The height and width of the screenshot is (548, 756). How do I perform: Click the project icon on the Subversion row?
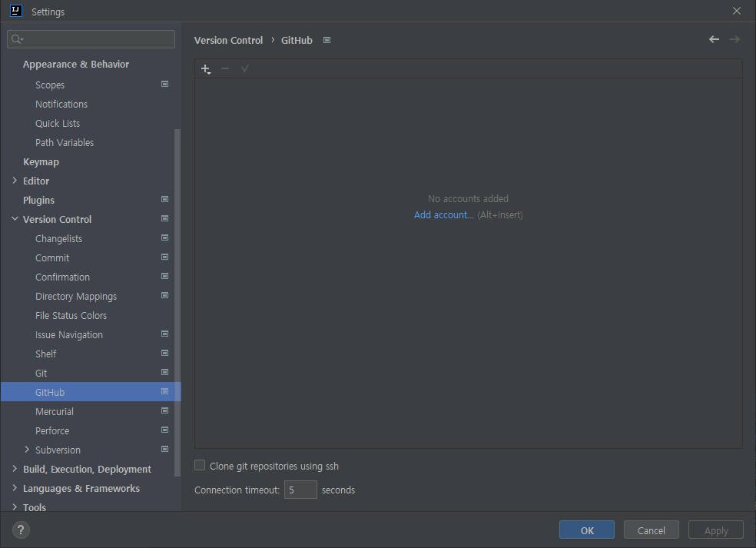coord(165,449)
